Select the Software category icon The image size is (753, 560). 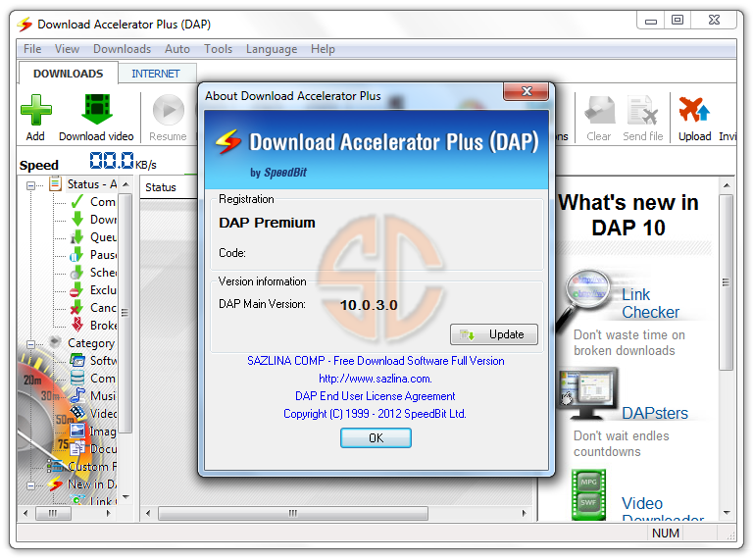[76, 360]
